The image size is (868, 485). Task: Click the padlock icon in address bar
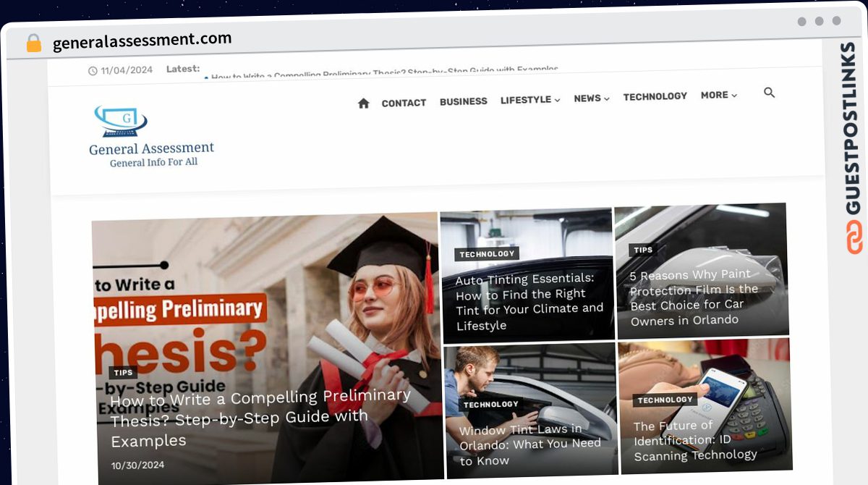(34, 43)
